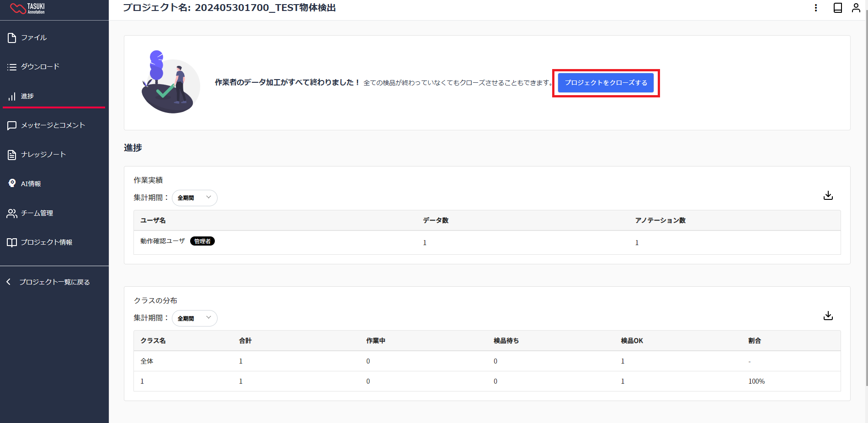The image size is (868, 423).
Task: Click the アノテーション数 column header
Action: [660, 220]
